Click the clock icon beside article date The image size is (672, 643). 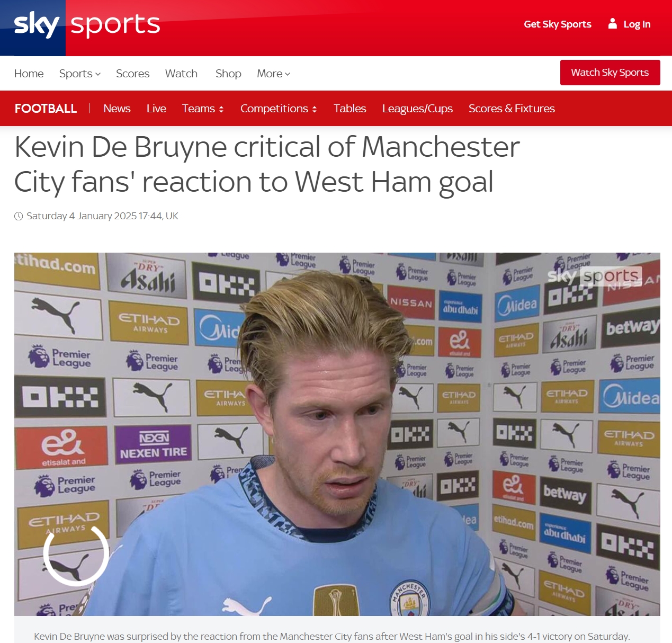[19, 216]
